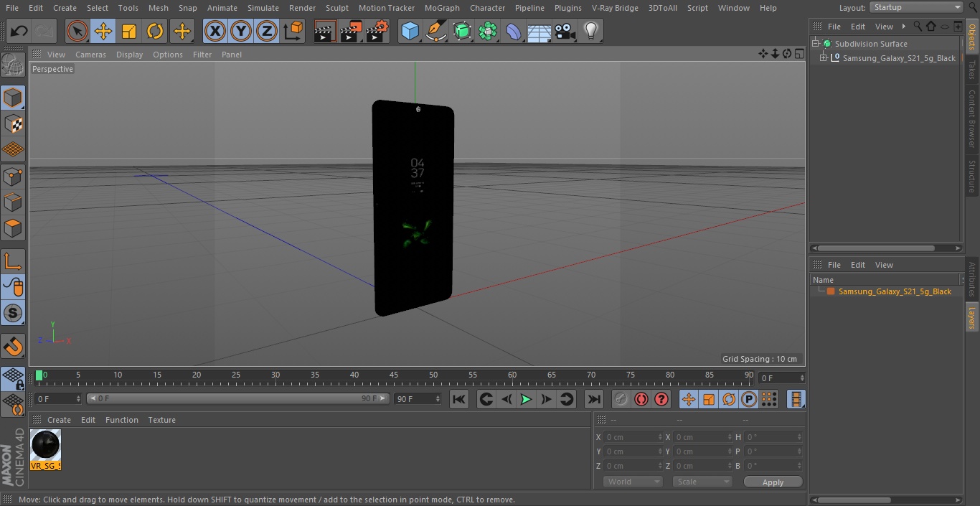Open the MoGraph array generator icon
This screenshot has height=506, width=980.
click(488, 31)
